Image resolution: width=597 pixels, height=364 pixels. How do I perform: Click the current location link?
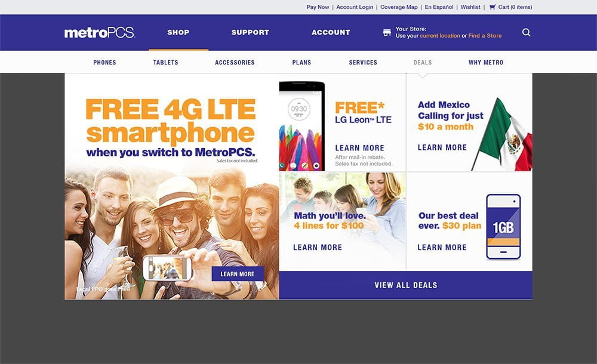click(x=440, y=36)
